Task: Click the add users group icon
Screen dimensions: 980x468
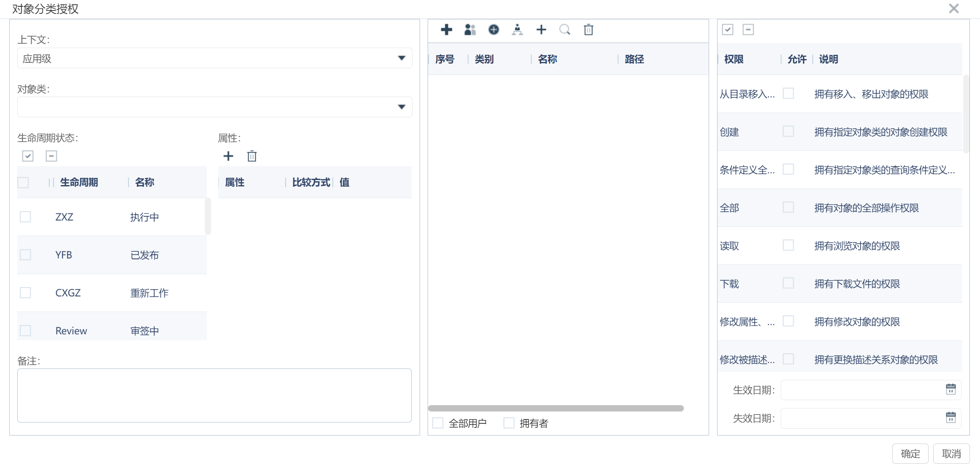Action: click(x=470, y=30)
